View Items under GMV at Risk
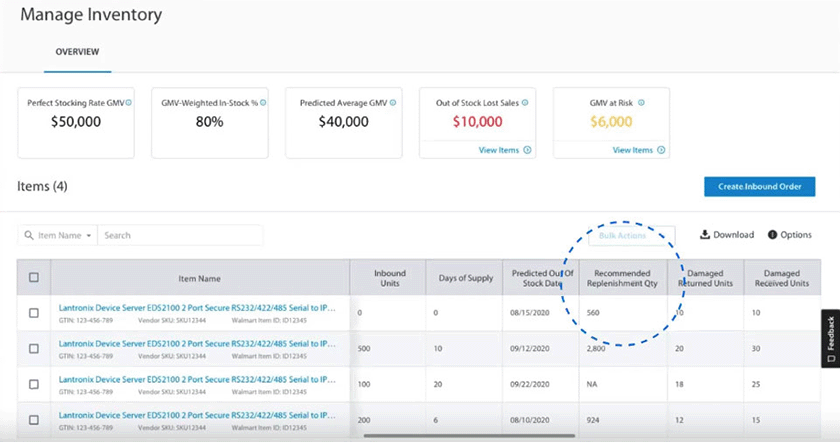Image resolution: width=840 pixels, height=442 pixels. (x=639, y=150)
